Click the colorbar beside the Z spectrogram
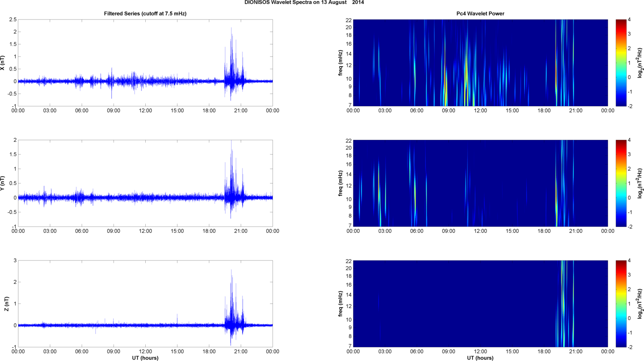 click(x=621, y=304)
